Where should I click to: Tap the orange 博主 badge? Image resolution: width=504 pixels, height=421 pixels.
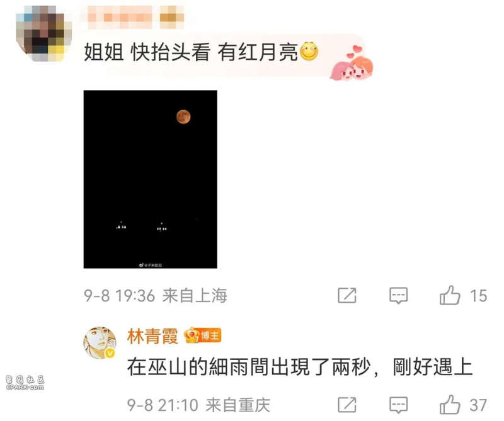pyautogui.click(x=210, y=336)
